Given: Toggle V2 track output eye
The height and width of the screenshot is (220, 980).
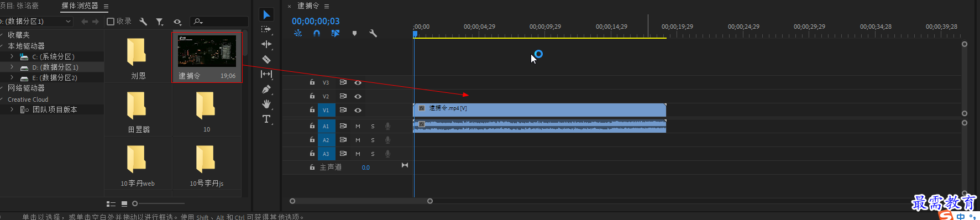Looking at the screenshot, I should tap(358, 96).
